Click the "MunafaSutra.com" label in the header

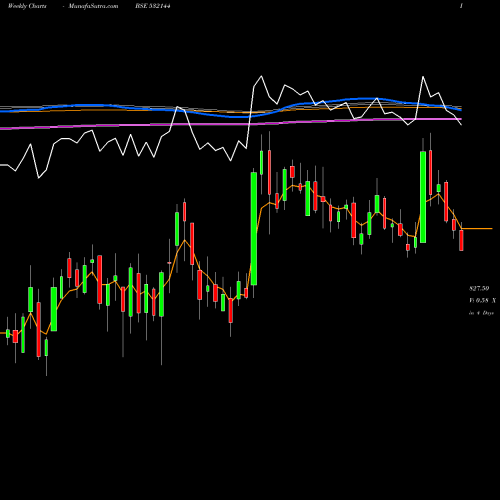coord(93,6)
